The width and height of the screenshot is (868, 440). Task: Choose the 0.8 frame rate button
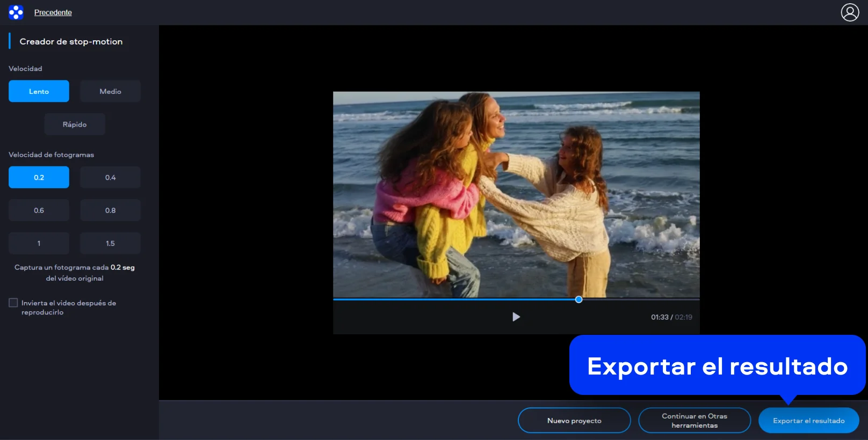[x=110, y=210]
